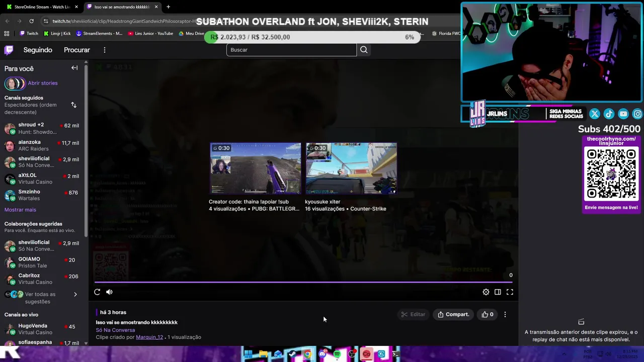Enter fullscreen on the player
The height and width of the screenshot is (362, 644).
pyautogui.click(x=510, y=292)
